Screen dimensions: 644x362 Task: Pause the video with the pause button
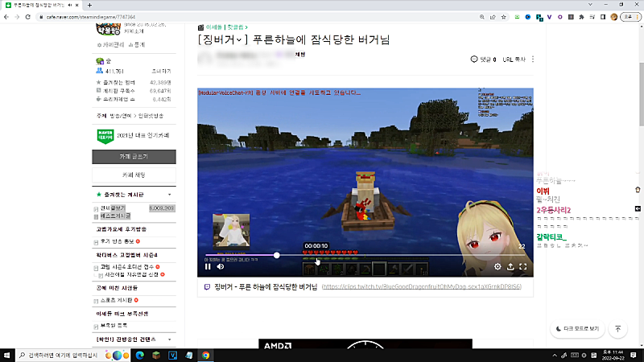coord(208,267)
